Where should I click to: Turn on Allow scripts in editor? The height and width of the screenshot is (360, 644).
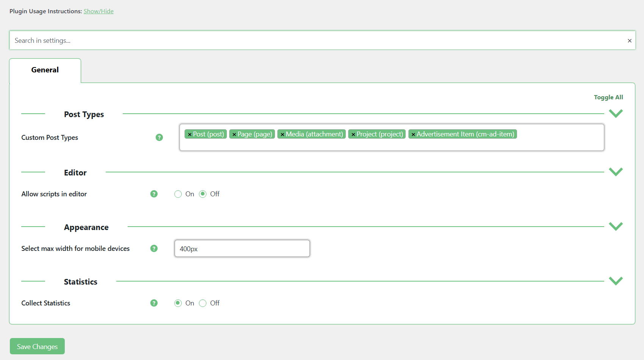point(178,194)
